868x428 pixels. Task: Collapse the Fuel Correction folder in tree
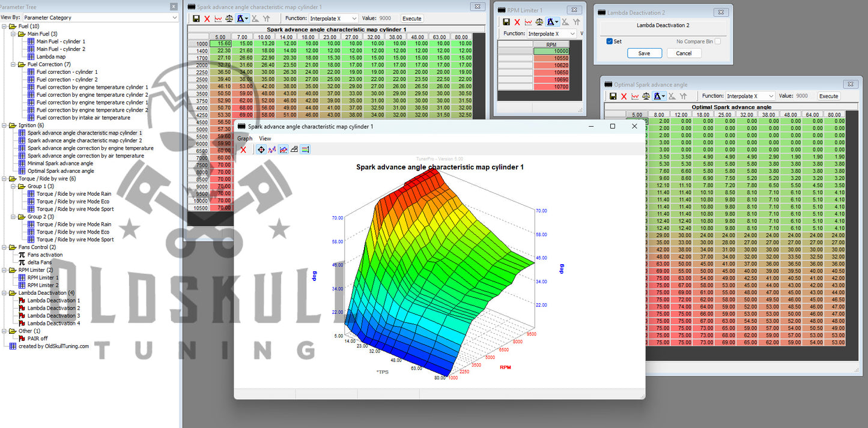click(x=14, y=64)
